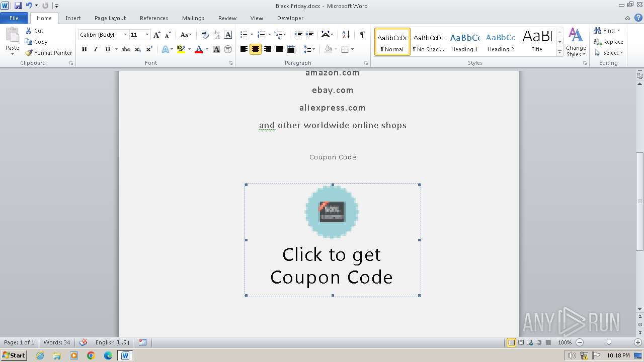Apply the Heading 2 style

click(501, 41)
